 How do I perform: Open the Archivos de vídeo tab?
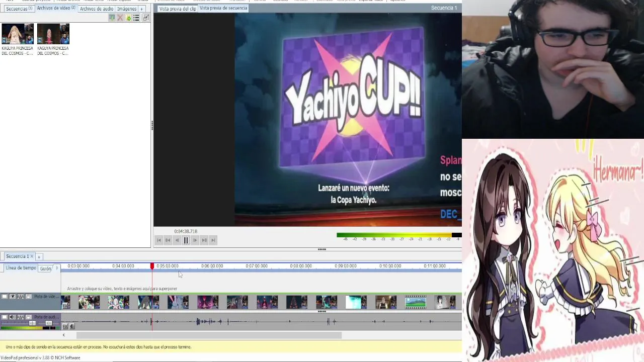point(56,8)
